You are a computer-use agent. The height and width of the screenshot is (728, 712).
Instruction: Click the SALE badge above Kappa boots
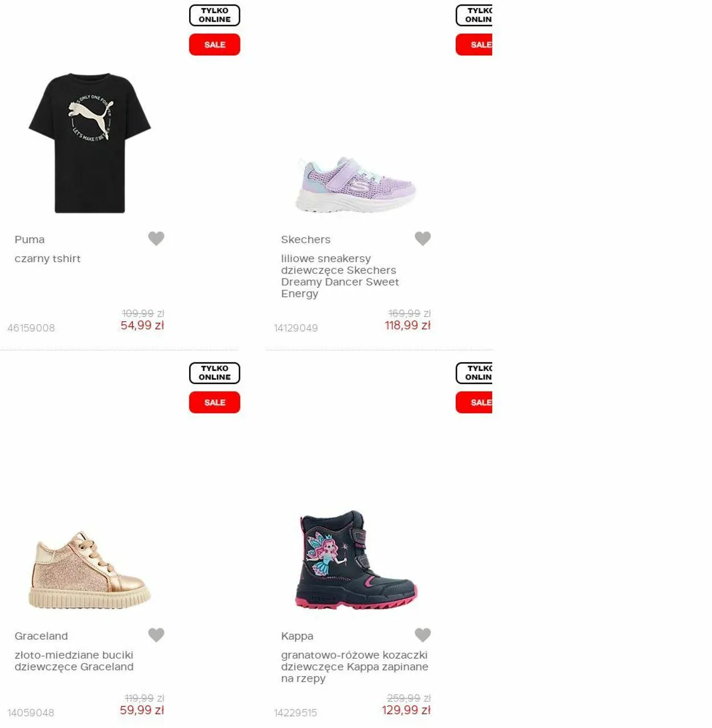tap(474, 402)
